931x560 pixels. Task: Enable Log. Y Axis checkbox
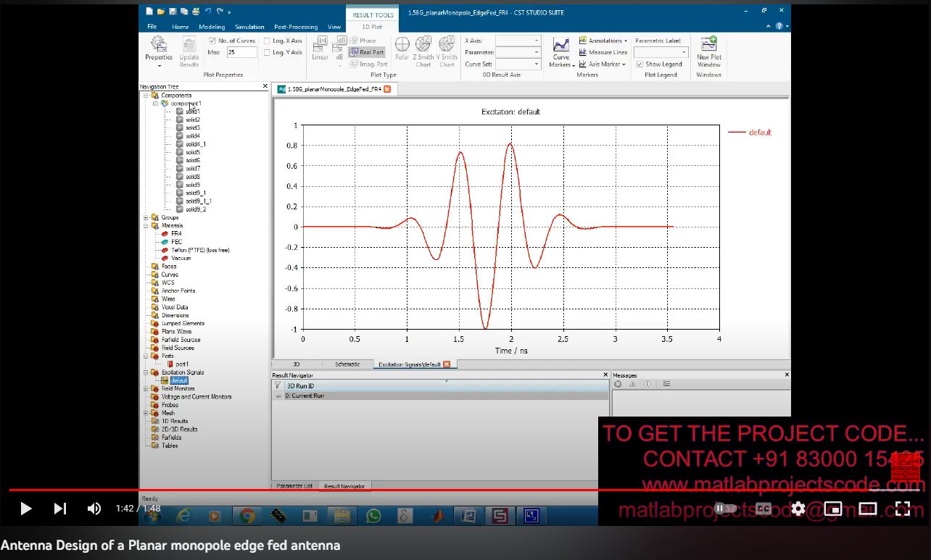coord(267,52)
